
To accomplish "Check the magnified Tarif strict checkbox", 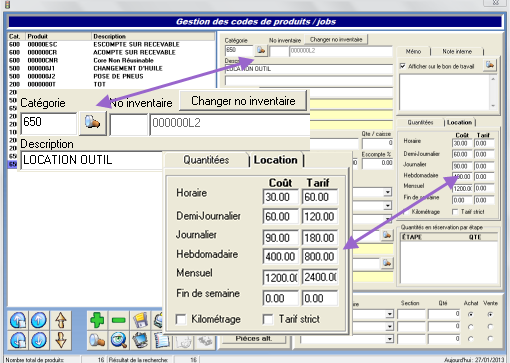I will coord(268,319).
